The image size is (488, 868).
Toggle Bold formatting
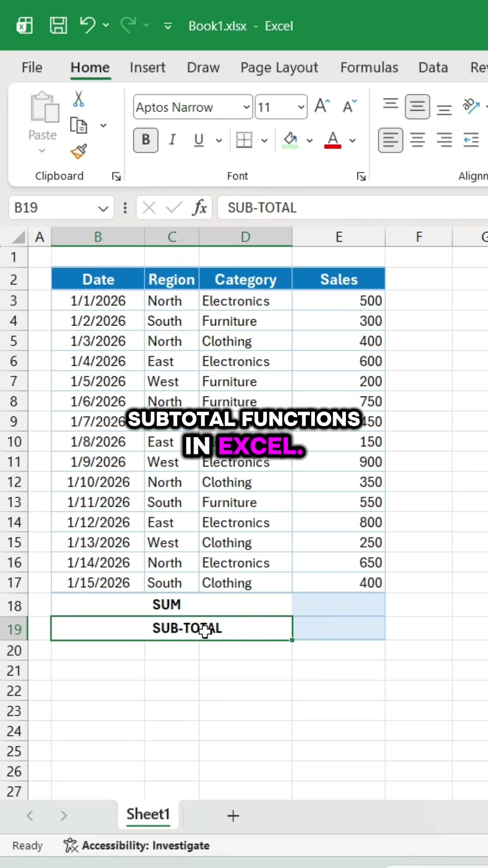(145, 140)
